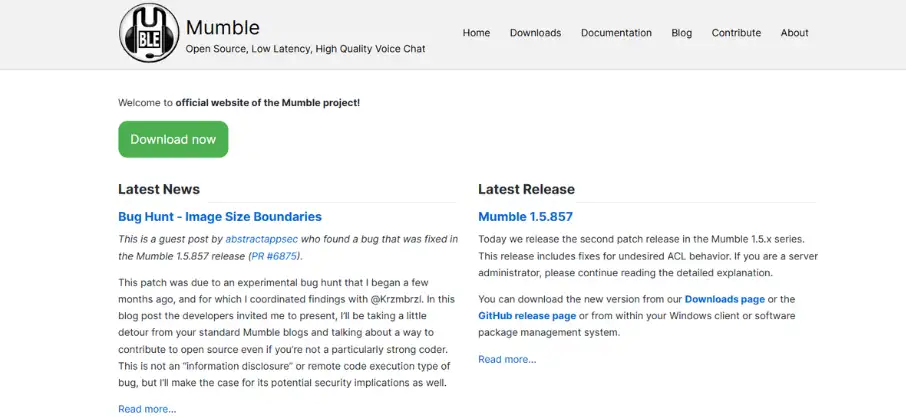Follow the abstractappsec author link
This screenshot has height=417, width=906.
[x=262, y=239]
